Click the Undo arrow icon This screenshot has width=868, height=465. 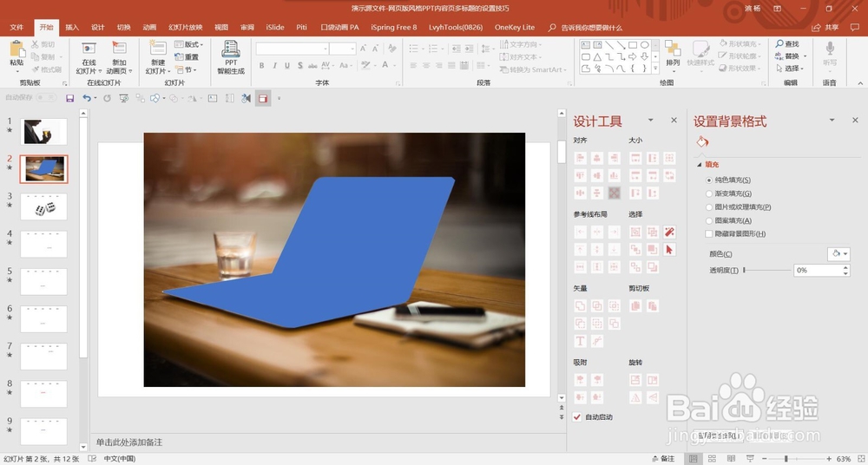click(86, 99)
